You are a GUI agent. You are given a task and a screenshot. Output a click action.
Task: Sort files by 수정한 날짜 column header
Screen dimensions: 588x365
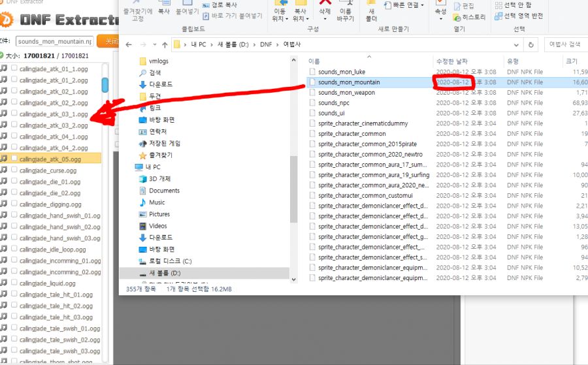click(451, 61)
